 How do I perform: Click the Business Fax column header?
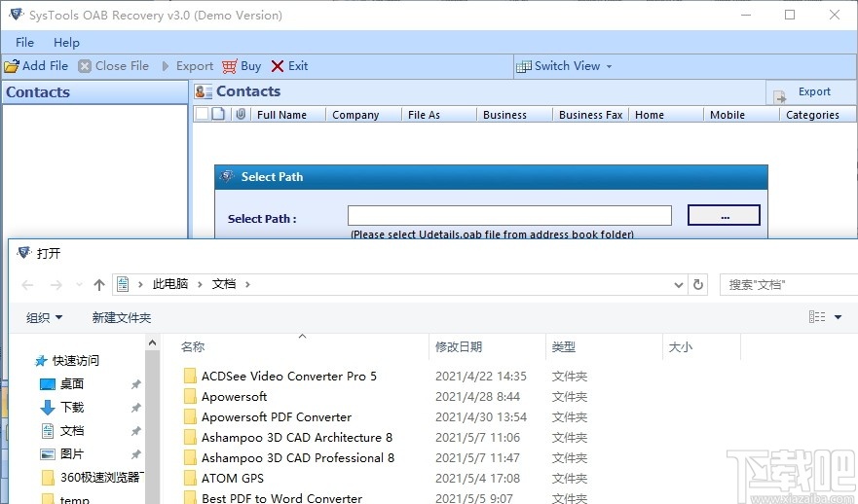point(591,115)
